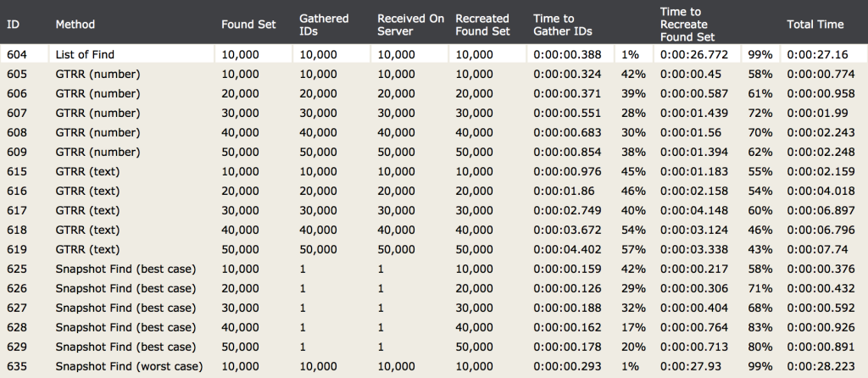This screenshot has height=378, width=868.
Task: Click the Method column header
Action: pyautogui.click(x=75, y=25)
